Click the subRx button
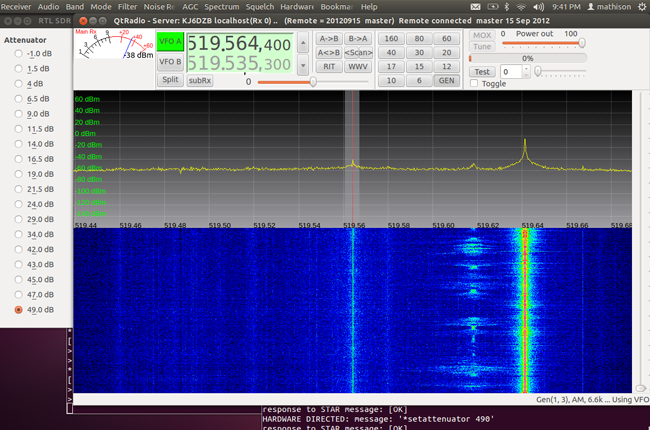Viewport: 650px width, 430px height. [x=199, y=79]
